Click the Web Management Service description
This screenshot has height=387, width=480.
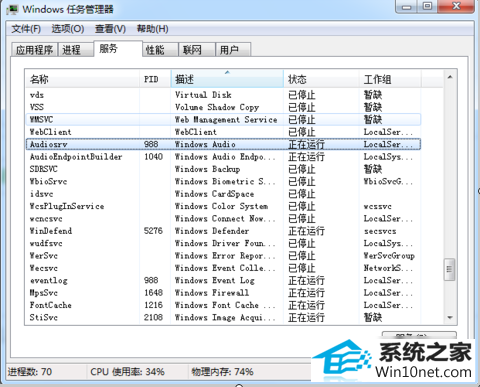click(226, 120)
